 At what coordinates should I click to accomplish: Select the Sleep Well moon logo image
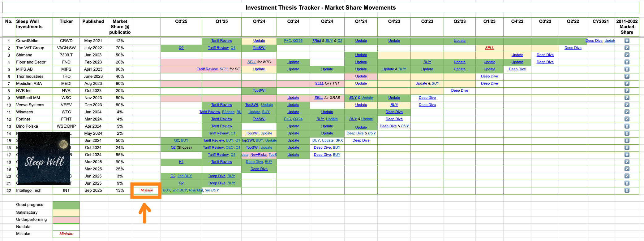[x=44, y=158]
